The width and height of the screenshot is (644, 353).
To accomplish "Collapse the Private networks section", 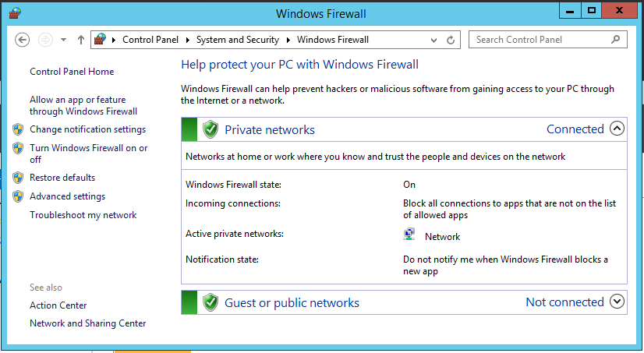I will point(617,129).
